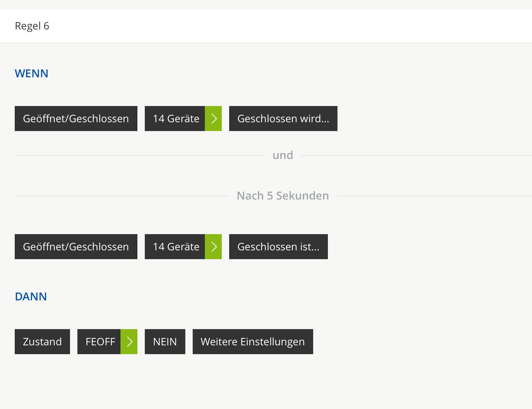Click green arrow beside second 14 Geräte
The image size is (532, 409).
click(x=213, y=247)
